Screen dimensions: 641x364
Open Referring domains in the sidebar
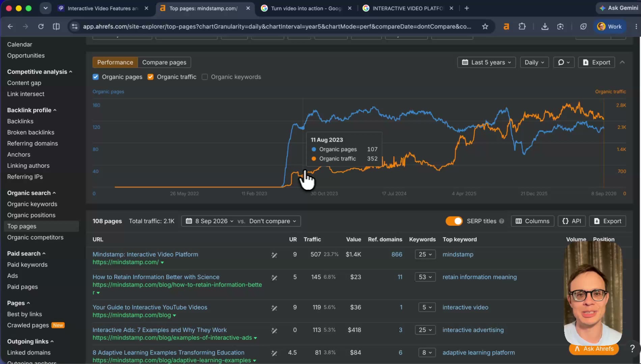coord(32,144)
